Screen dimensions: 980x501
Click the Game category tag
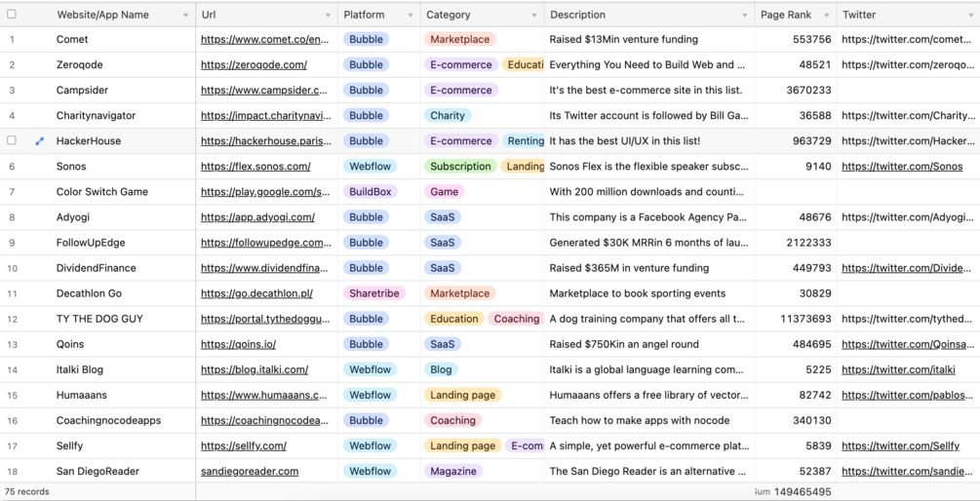pos(445,192)
